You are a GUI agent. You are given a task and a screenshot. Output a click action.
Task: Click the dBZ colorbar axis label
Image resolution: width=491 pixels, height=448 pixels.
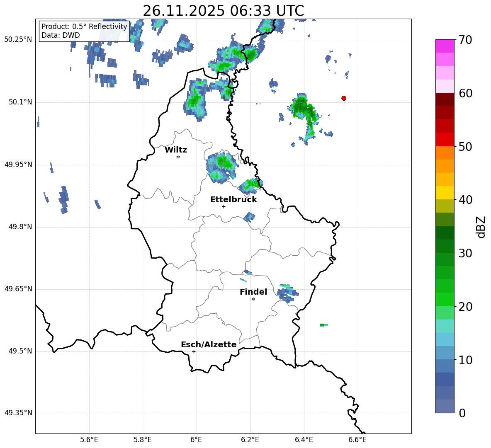click(x=481, y=227)
